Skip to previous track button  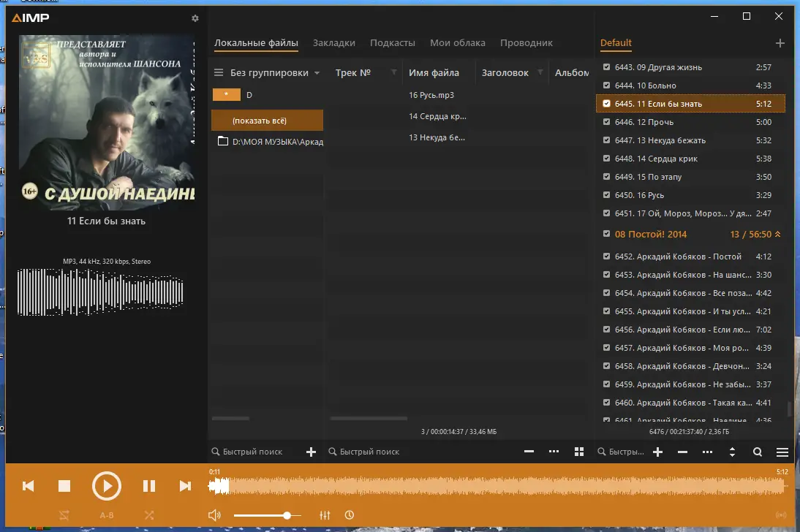[x=29, y=486]
